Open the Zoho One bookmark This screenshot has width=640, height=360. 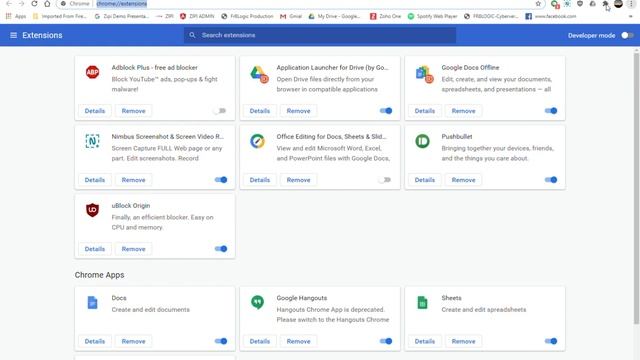[385, 16]
